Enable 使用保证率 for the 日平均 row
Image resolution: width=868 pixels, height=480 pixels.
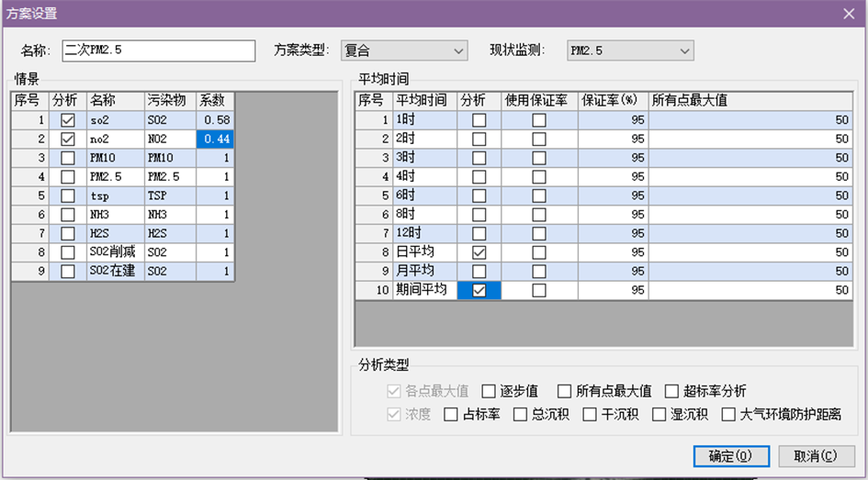click(539, 252)
